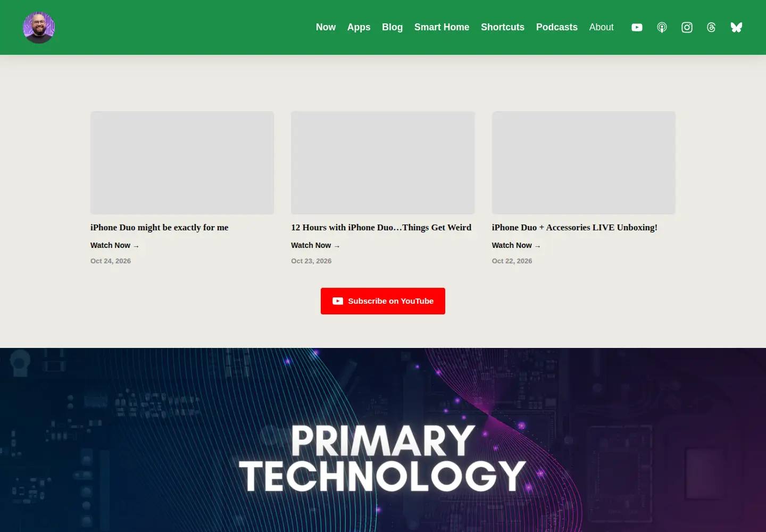
Task: Open thumbnail of iPhone Duo might be video
Action: tap(182, 163)
